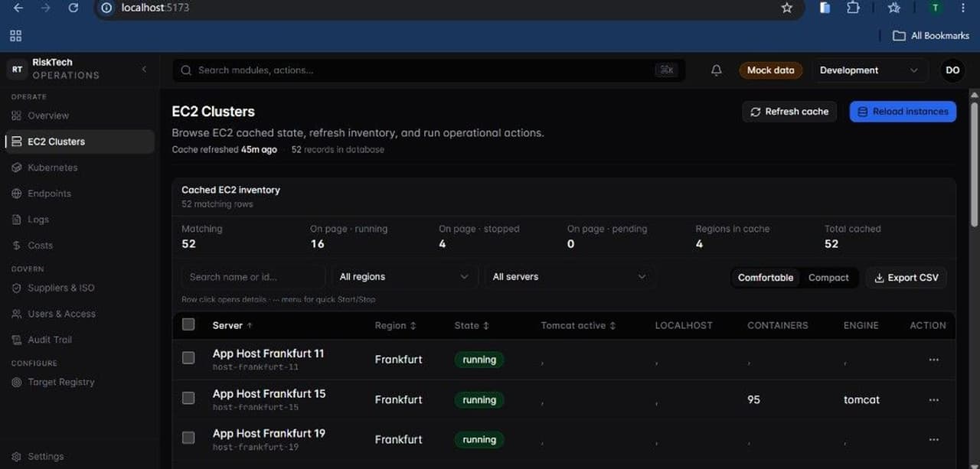Open All Bookmarks folder
The image size is (980, 469).
[931, 36]
